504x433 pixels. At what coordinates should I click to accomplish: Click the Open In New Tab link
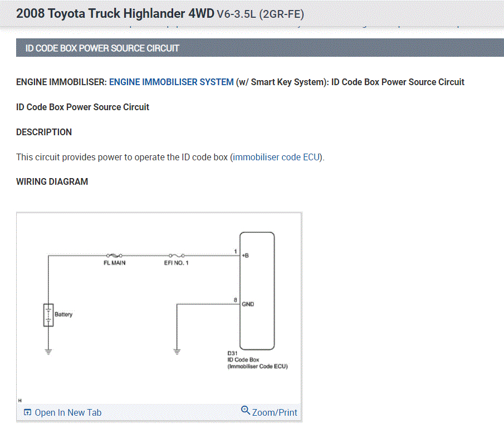tap(68, 413)
